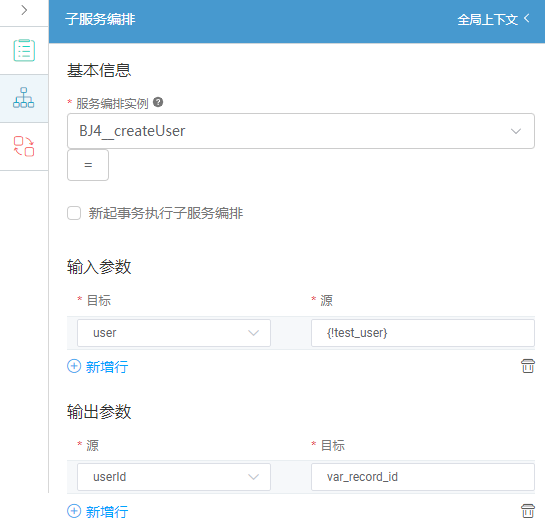
Task: Delete the output parameter row via trash icon
Action: [528, 511]
